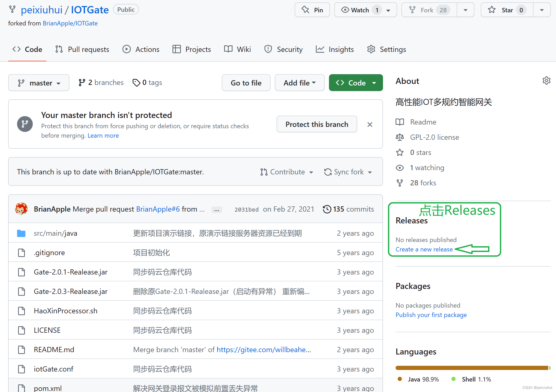Viewport: 556px width, 392px height.
Task: Open the gitee.com link in README.md commit
Action: click(264, 350)
